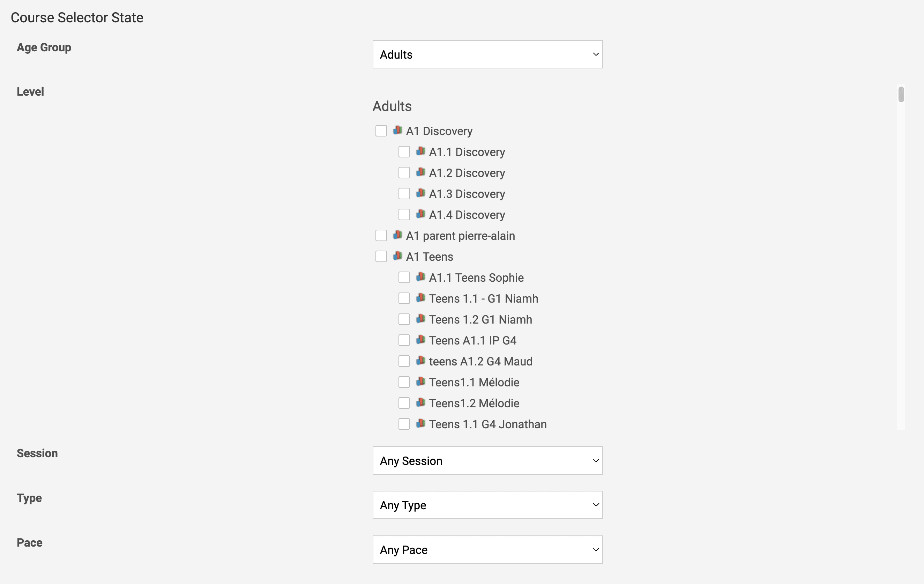Select the A1.3 Discovery level label
The height and width of the screenshot is (585, 924).
[x=467, y=194]
